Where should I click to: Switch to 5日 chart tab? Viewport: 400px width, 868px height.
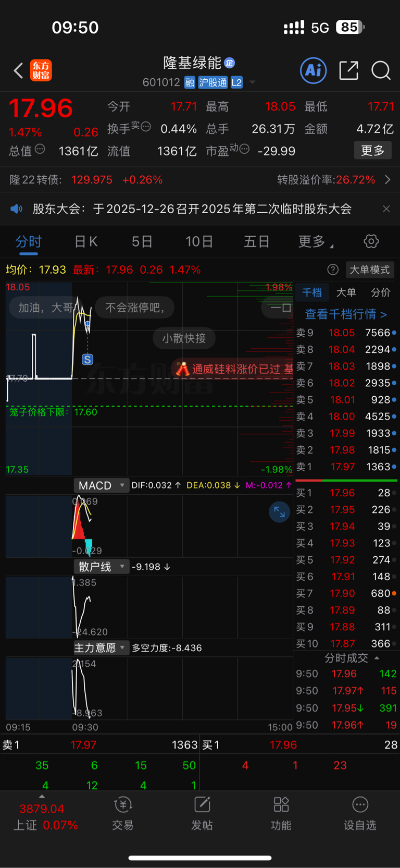point(142,241)
